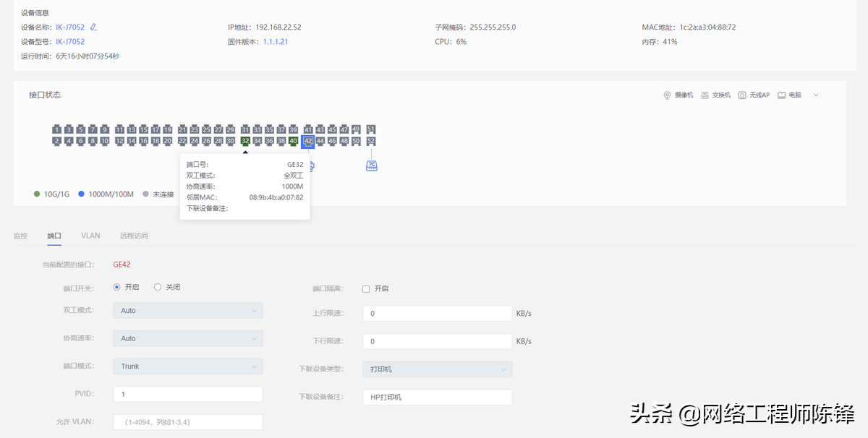Open the 端口模式 Trunk dropdown

pos(187,366)
